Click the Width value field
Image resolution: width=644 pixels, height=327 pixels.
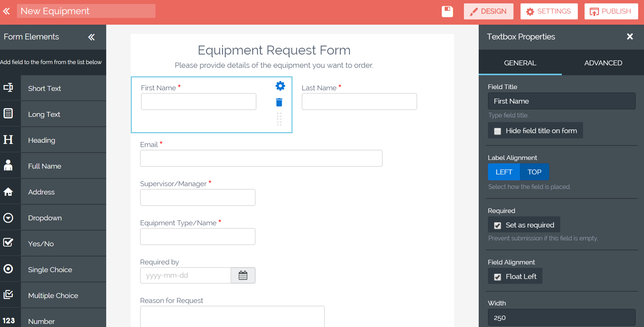click(562, 318)
